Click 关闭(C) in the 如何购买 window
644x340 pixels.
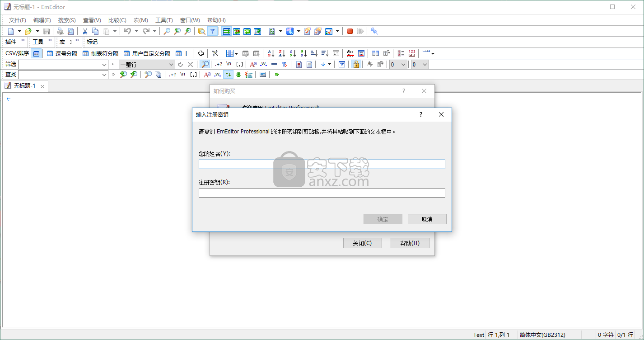[x=362, y=243]
